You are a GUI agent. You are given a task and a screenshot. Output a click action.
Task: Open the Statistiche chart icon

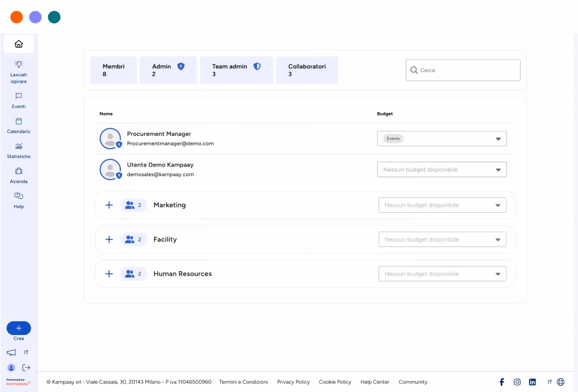[x=19, y=146]
